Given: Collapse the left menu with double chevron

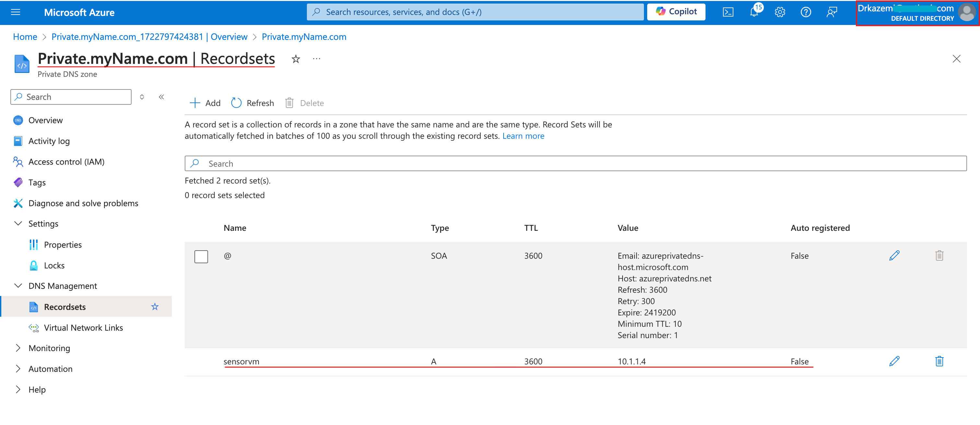Looking at the screenshot, I should [x=161, y=97].
